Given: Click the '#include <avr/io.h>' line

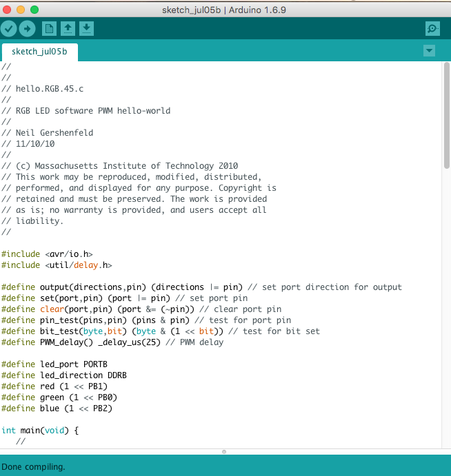Looking at the screenshot, I should (x=47, y=254).
